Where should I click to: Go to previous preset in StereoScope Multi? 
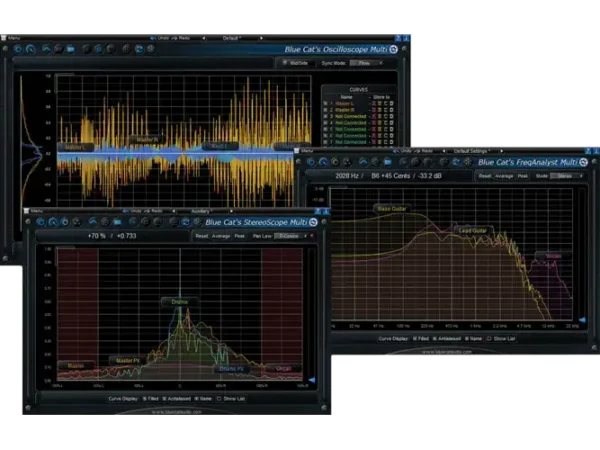coord(173,211)
